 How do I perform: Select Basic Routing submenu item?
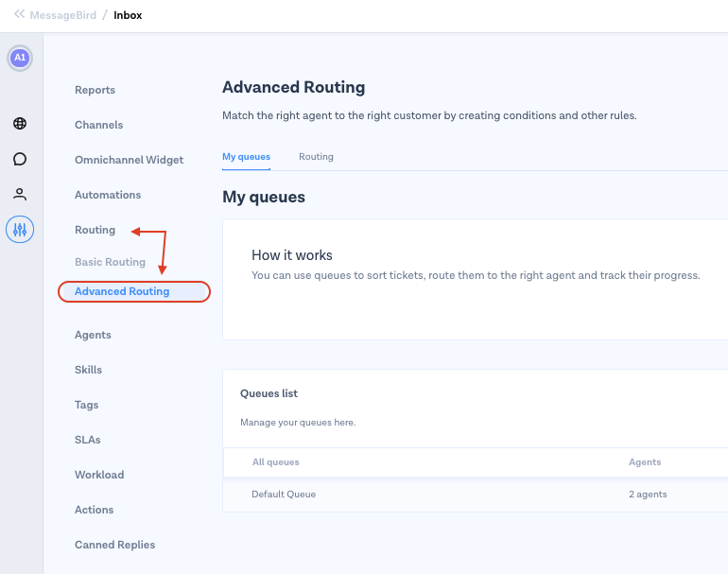(110, 262)
